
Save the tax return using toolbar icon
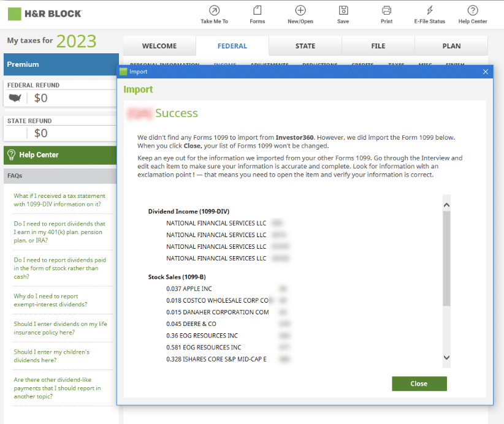click(x=343, y=14)
